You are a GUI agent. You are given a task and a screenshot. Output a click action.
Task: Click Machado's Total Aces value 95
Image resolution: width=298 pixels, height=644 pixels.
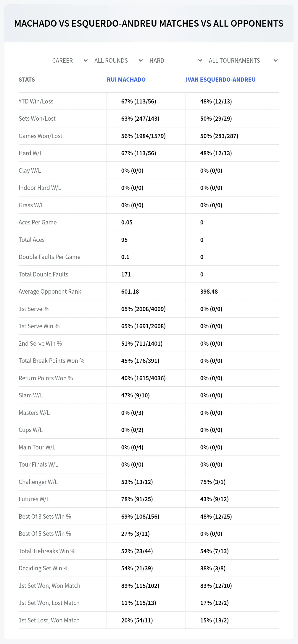click(x=124, y=240)
